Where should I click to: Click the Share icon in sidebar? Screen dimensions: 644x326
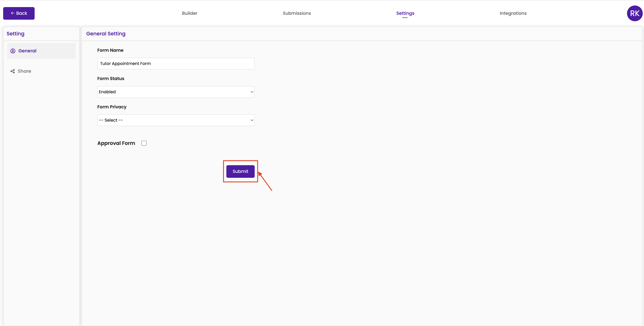[12, 71]
